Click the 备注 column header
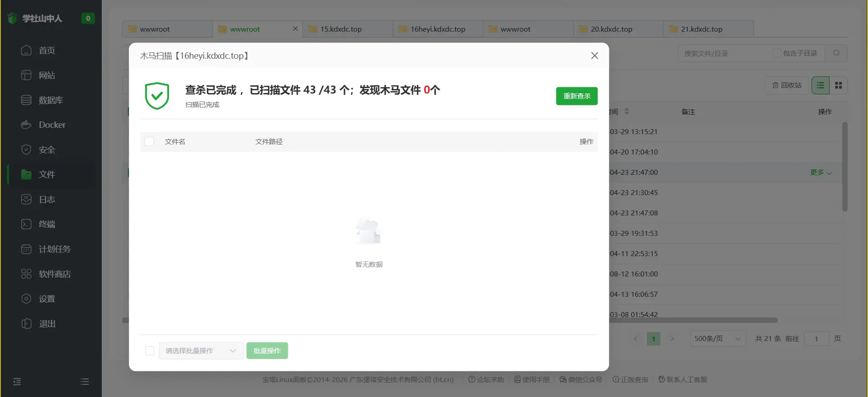This screenshot has height=397, width=868. tap(688, 112)
